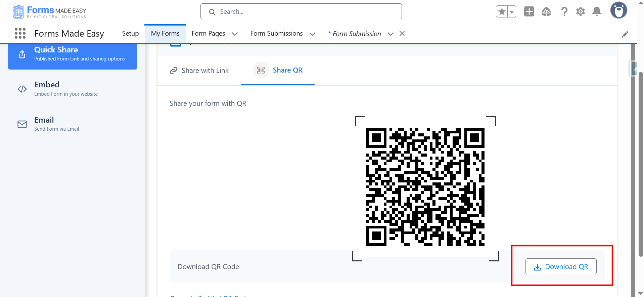Click the edit navigation pencil icon

coord(625,34)
